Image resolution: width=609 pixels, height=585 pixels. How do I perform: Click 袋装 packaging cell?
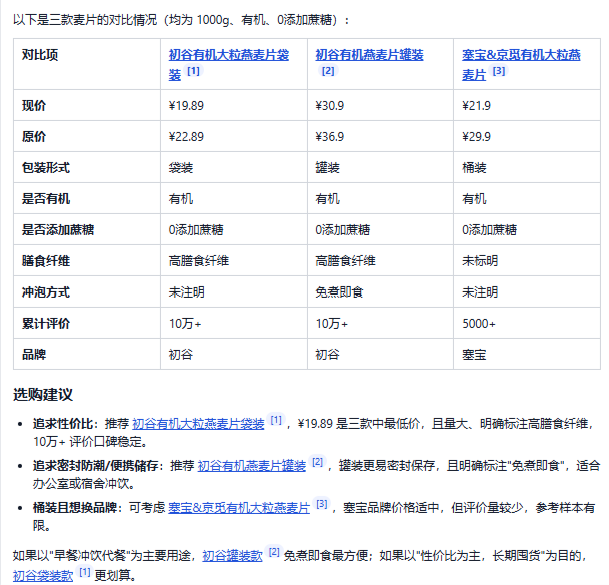click(x=181, y=168)
